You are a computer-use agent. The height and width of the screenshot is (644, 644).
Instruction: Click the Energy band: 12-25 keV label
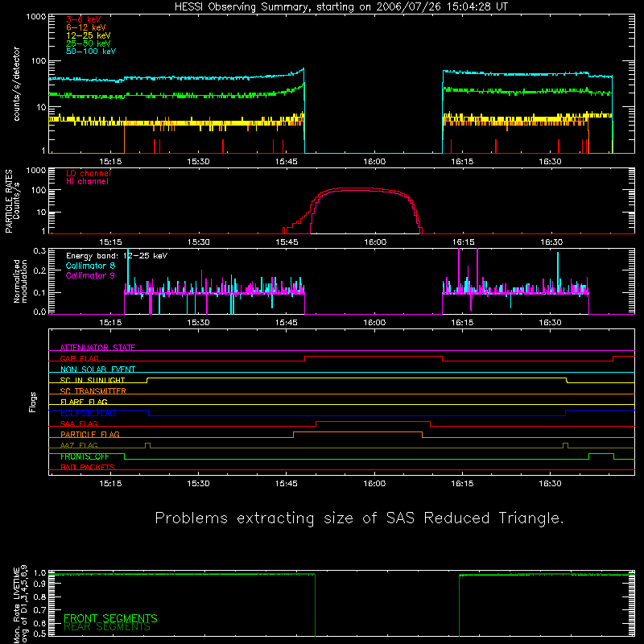[117, 256]
